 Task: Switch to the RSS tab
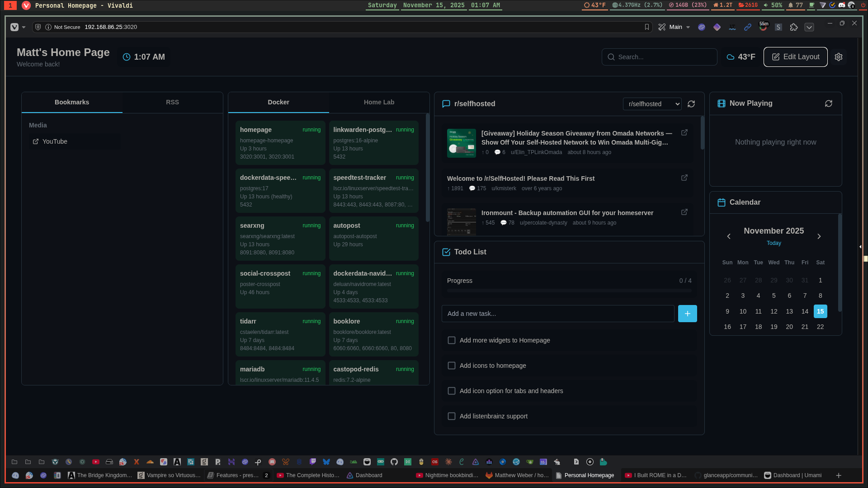(172, 102)
